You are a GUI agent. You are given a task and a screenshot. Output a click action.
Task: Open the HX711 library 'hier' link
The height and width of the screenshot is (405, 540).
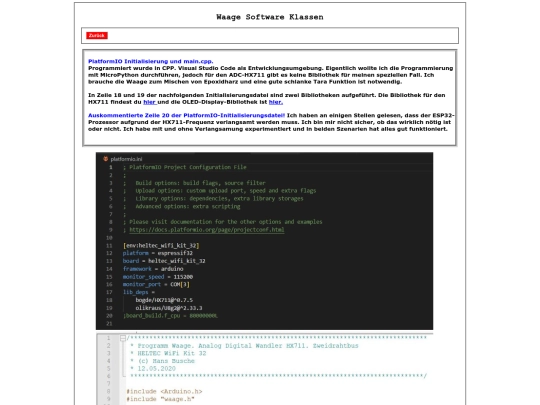click(149, 102)
